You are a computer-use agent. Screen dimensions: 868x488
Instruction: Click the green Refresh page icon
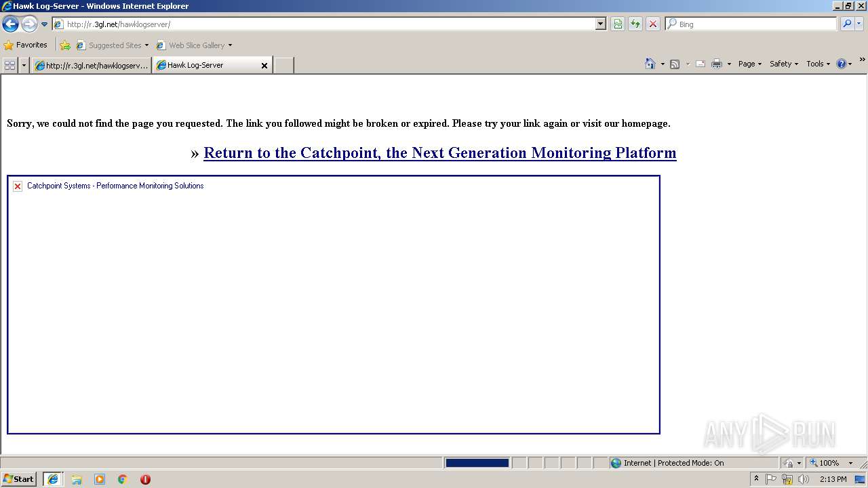635,24
